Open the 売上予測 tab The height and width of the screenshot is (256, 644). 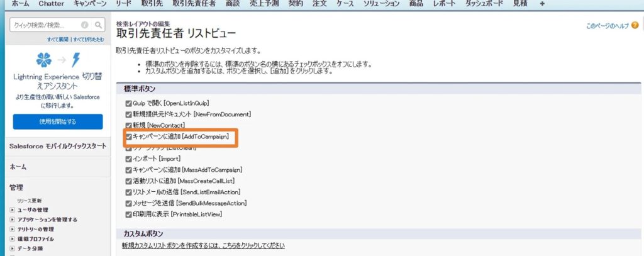[x=264, y=3]
